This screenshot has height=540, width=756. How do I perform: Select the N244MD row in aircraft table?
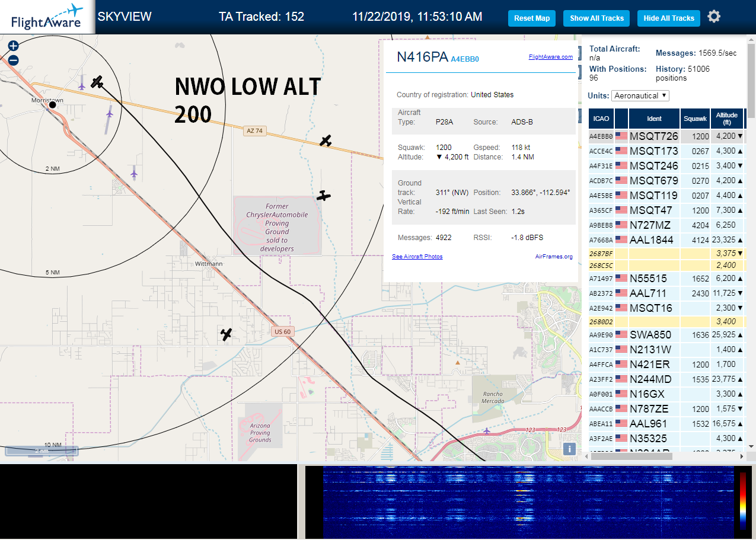pyautogui.click(x=666, y=379)
